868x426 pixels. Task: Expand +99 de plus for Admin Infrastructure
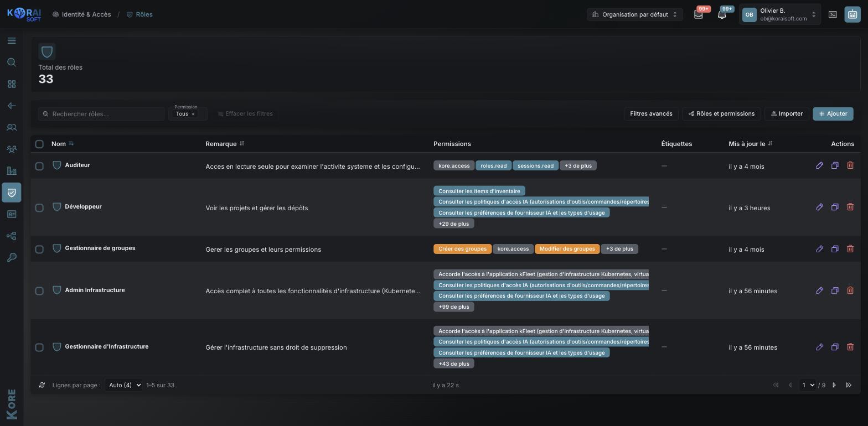pos(453,306)
